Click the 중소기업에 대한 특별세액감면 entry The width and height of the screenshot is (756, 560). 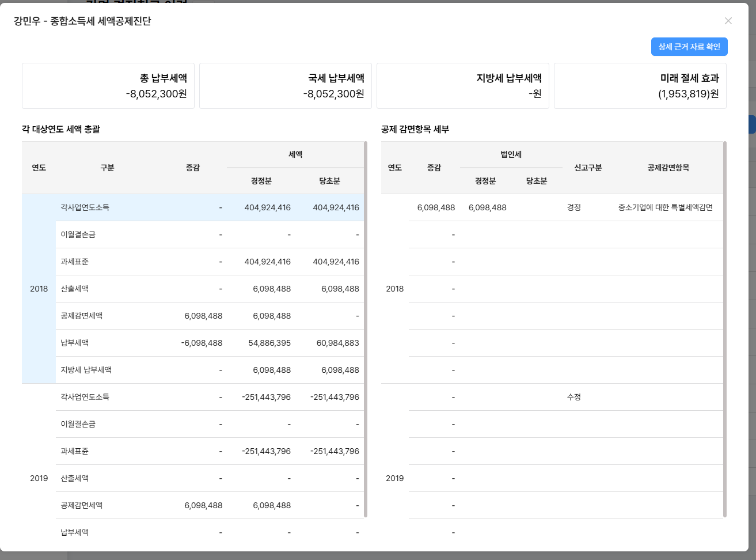click(665, 207)
